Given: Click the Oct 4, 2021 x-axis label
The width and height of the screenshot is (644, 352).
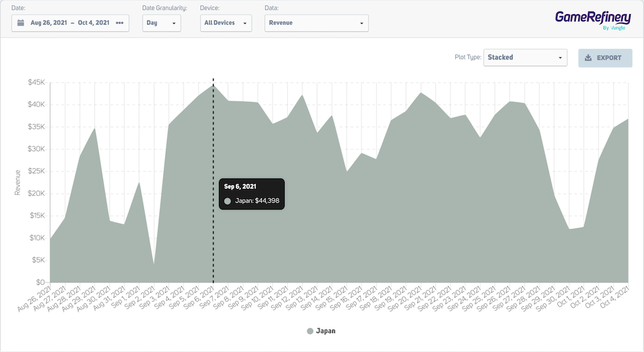Looking at the screenshot, I should coord(614,297).
